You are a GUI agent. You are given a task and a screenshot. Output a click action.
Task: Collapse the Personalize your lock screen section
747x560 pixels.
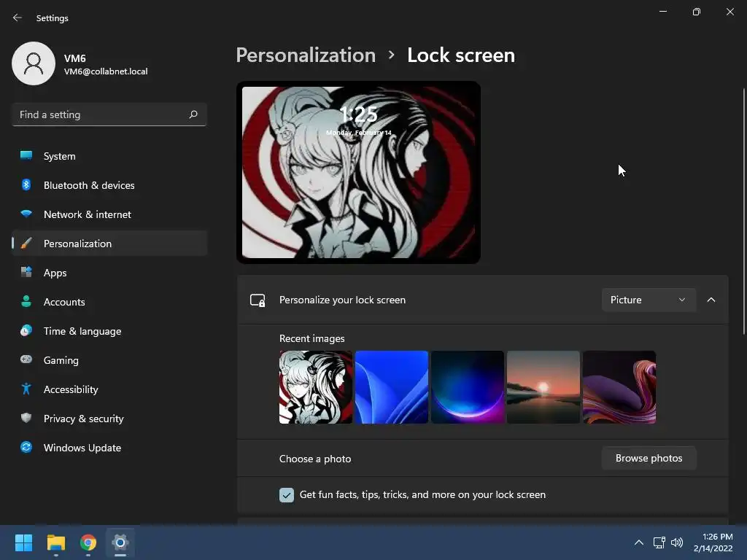pyautogui.click(x=711, y=300)
